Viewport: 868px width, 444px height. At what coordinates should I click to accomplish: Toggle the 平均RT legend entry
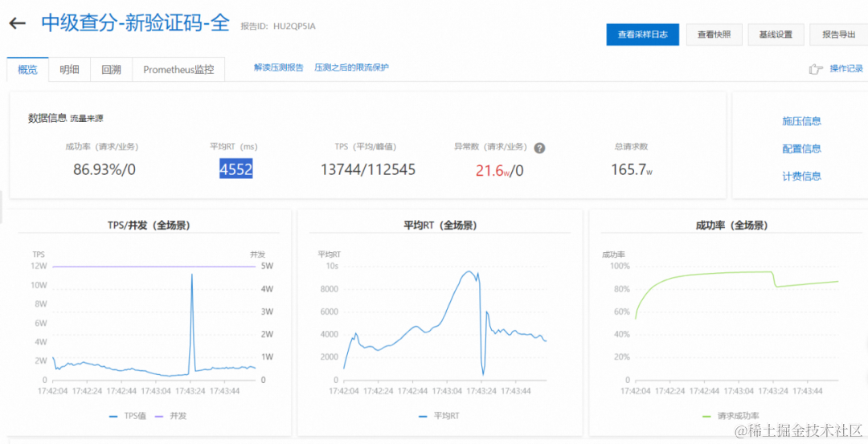pos(439,416)
